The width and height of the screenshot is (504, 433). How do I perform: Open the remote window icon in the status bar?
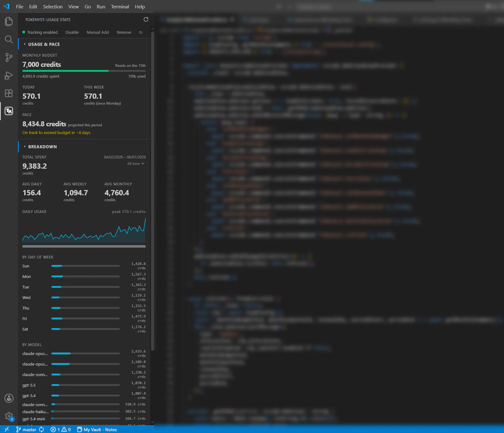tap(7, 429)
